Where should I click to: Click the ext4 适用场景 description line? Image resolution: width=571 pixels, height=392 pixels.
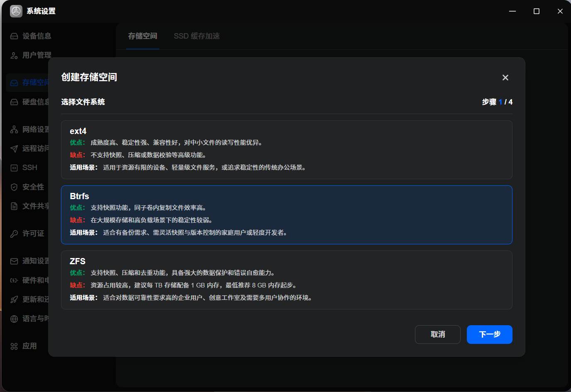(188, 168)
